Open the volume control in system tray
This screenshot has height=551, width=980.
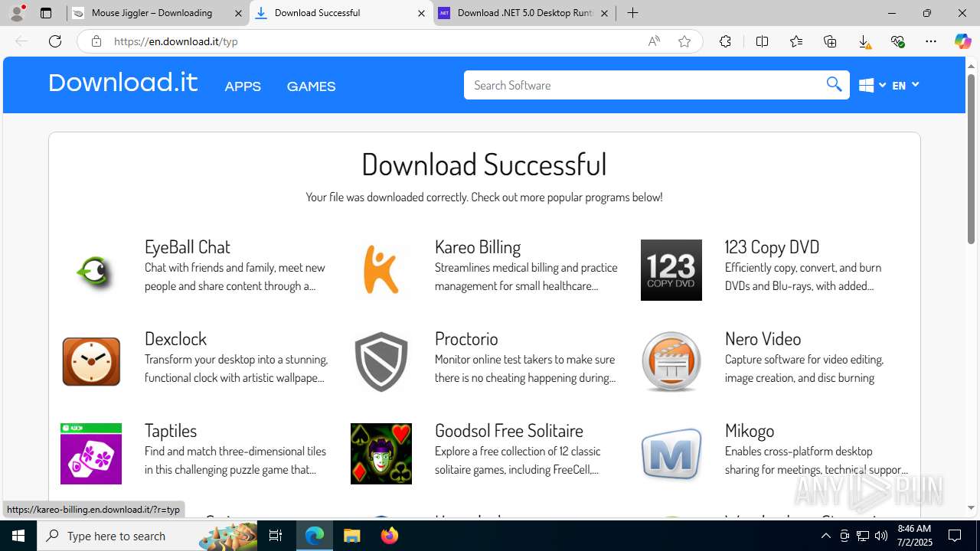[880, 536]
